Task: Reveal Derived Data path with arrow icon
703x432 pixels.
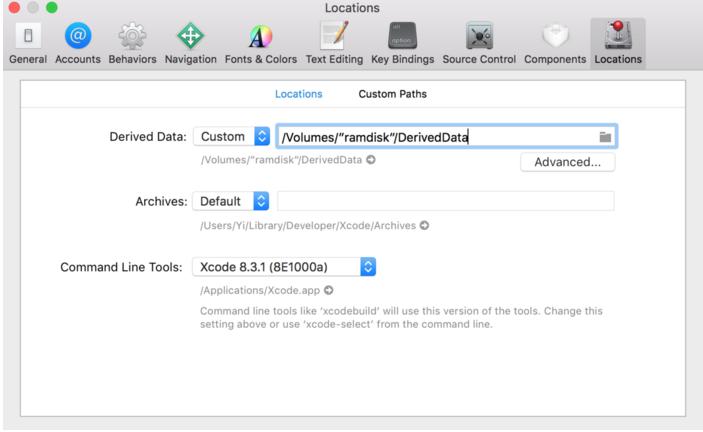Action: pos(371,160)
